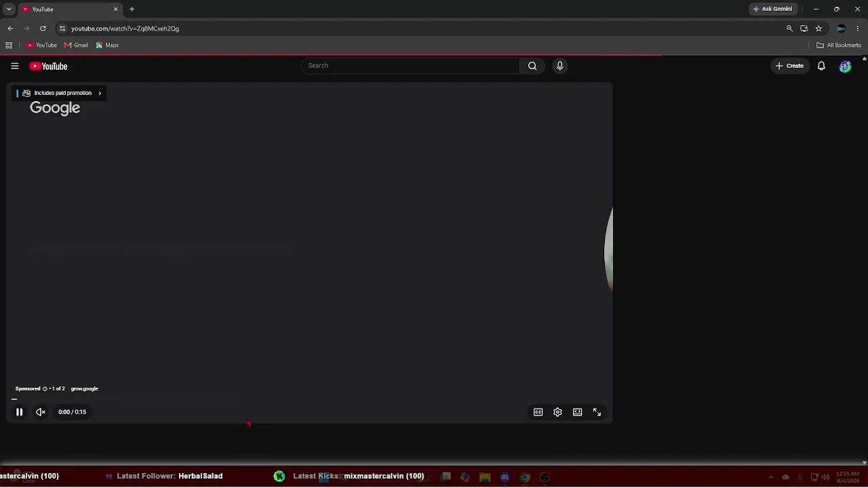868x488 pixels.
Task: Open YouTube notifications bell
Action: click(x=821, y=66)
